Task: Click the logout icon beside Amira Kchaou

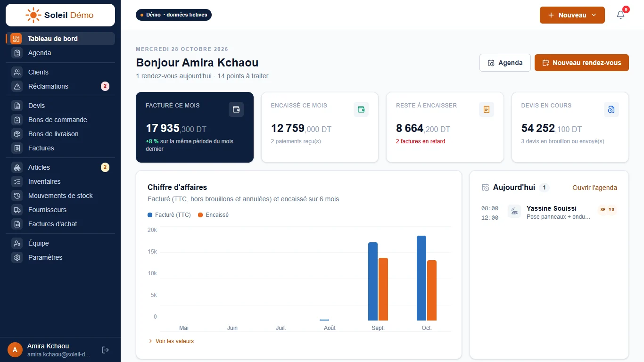Action: [106, 350]
